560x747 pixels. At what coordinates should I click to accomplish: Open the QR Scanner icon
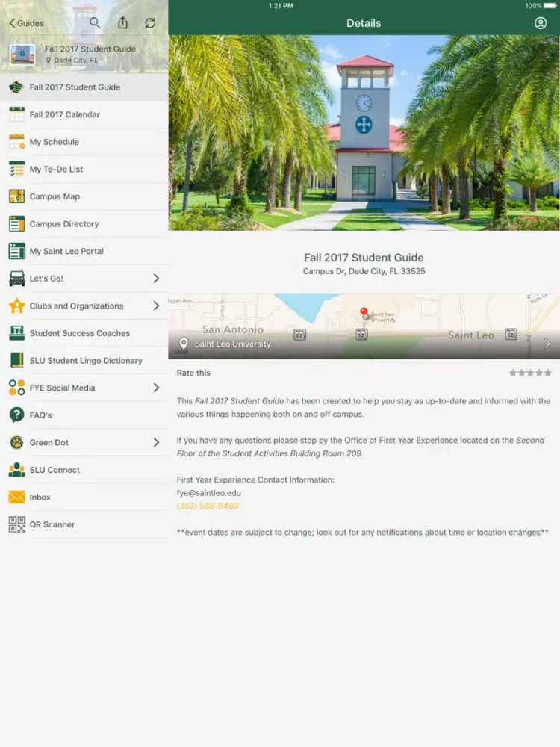coord(16,524)
